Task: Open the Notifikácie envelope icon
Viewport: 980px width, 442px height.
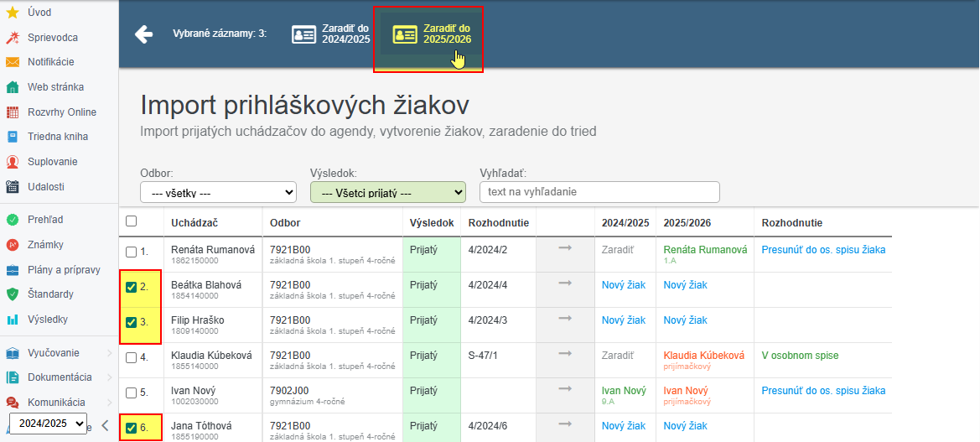Action: click(12, 62)
